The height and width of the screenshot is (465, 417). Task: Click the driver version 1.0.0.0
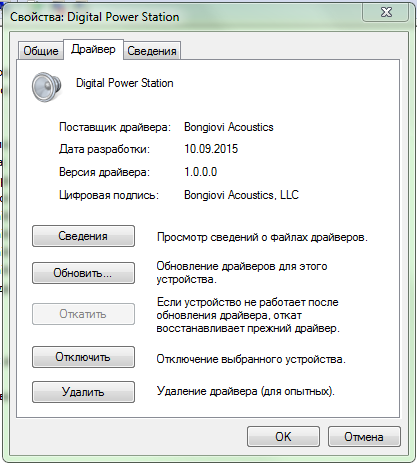tap(201, 172)
